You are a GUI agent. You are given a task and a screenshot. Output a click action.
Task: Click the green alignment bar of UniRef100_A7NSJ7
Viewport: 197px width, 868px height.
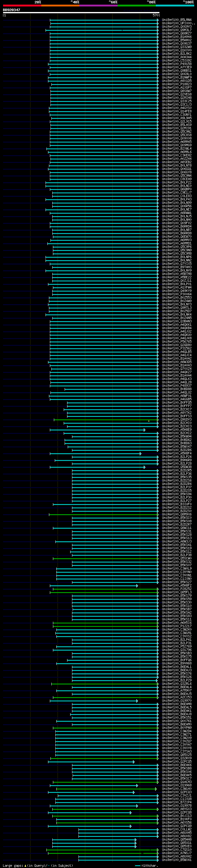click(x=103, y=853)
